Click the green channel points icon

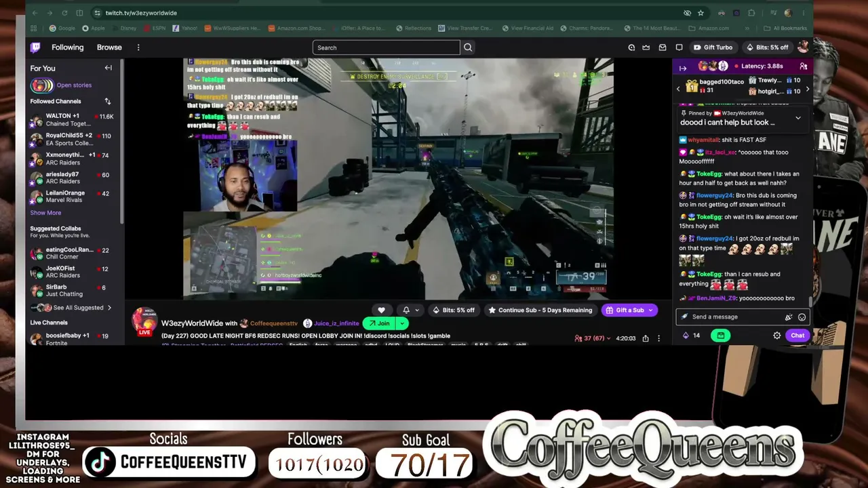click(721, 335)
